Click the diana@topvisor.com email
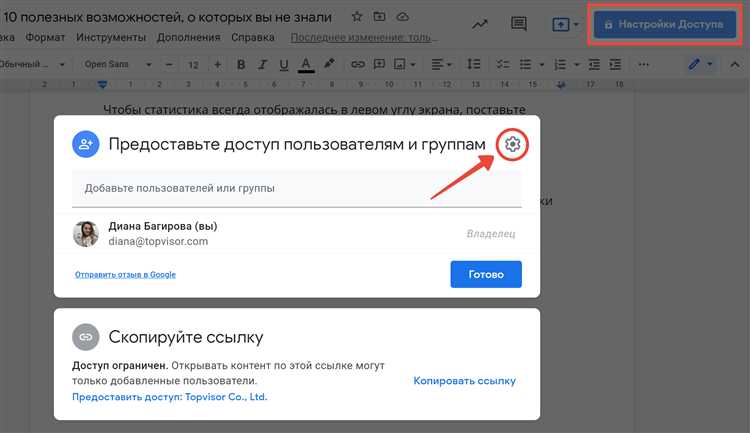This screenshot has height=433, width=750. coord(158,241)
